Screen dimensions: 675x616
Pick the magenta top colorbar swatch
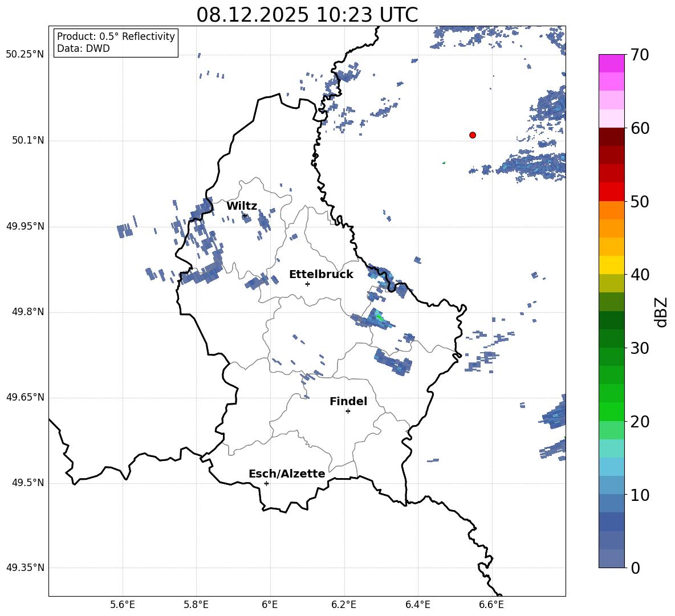[612, 64]
